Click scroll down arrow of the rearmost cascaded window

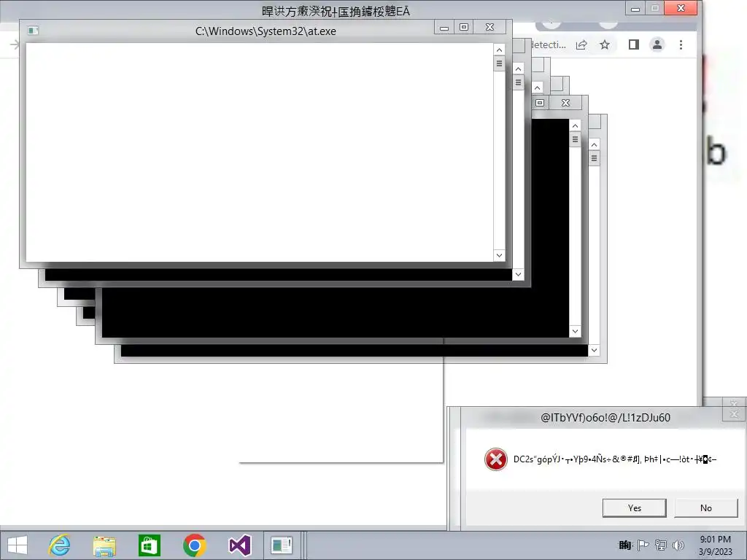pyautogui.click(x=594, y=351)
